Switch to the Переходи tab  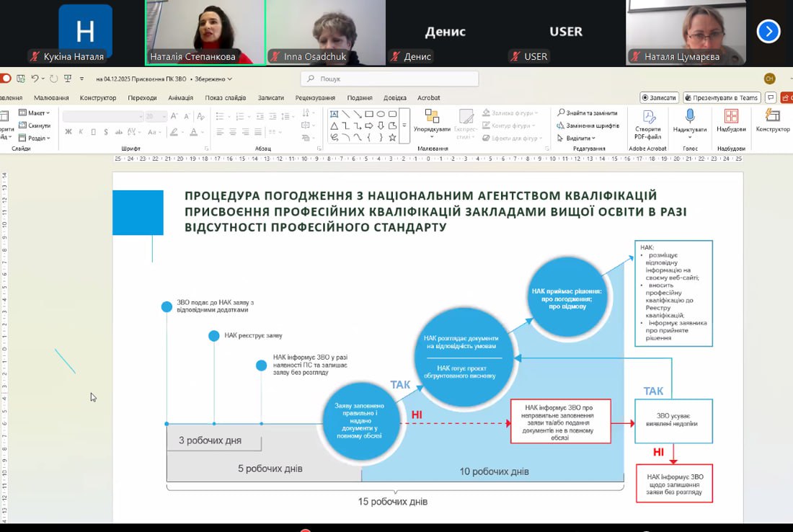point(142,97)
